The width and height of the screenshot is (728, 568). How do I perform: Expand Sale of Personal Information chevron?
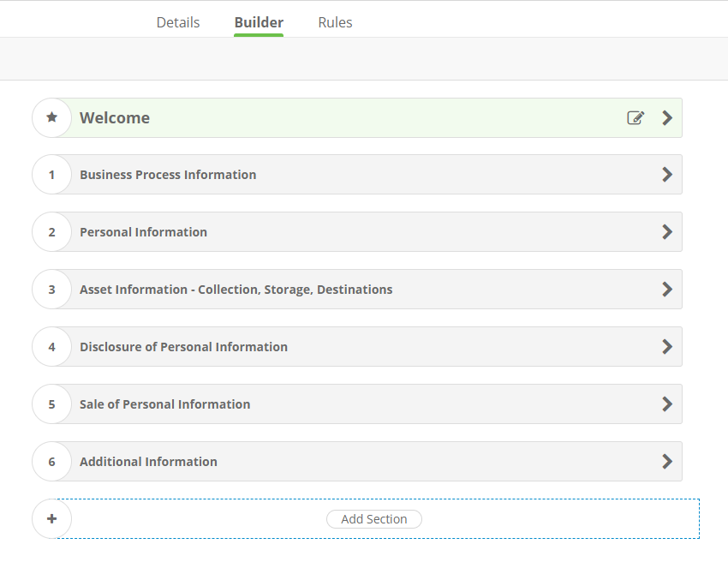(667, 404)
